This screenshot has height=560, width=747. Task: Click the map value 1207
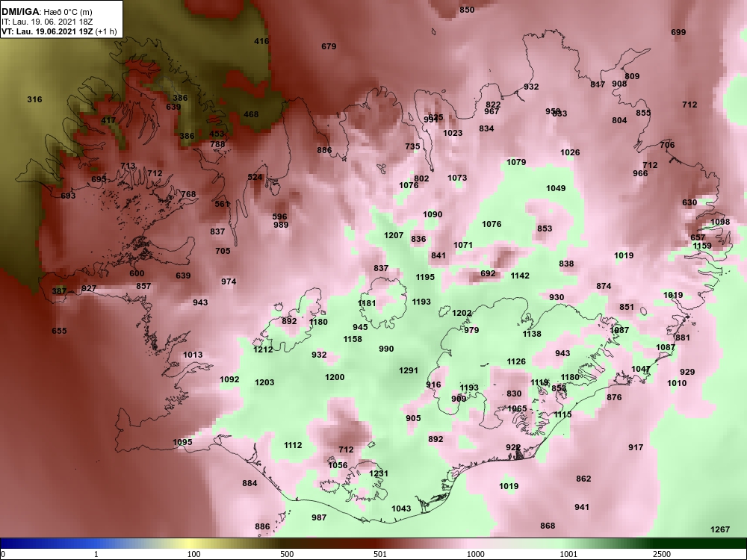point(394,234)
